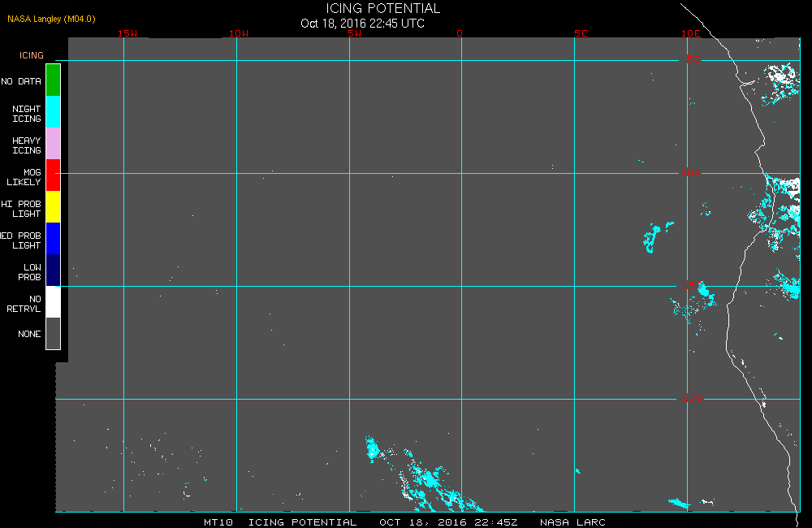This screenshot has width=812, height=528.
Task: Click the 5W longitude label
Action: tap(355, 33)
